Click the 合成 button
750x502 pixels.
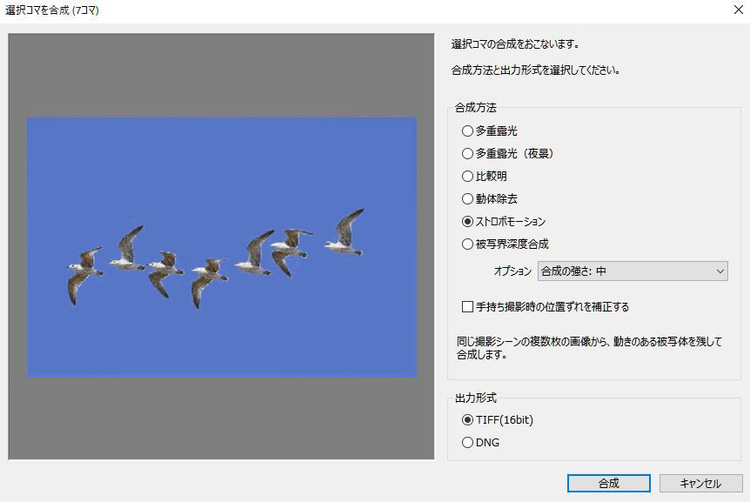pos(608,483)
